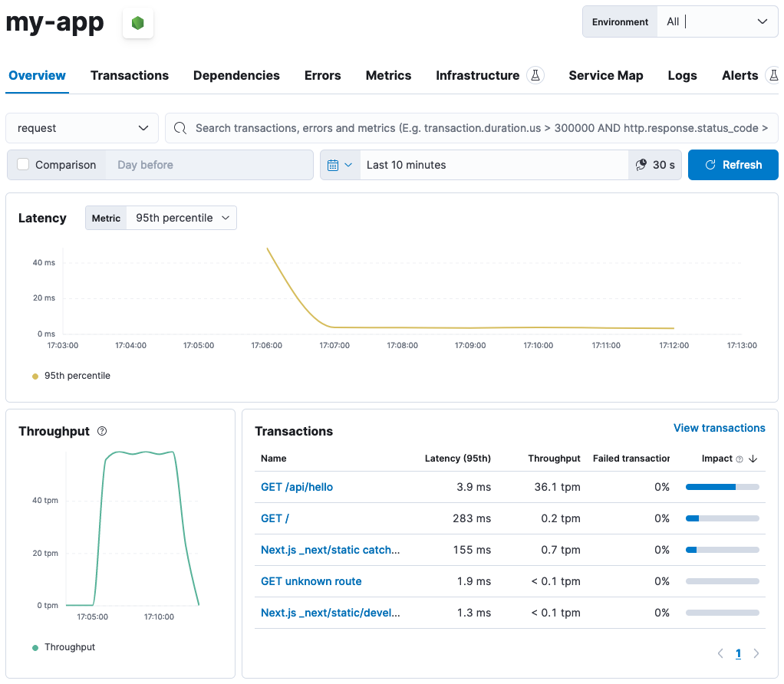Open the Service Map tab

click(x=605, y=75)
